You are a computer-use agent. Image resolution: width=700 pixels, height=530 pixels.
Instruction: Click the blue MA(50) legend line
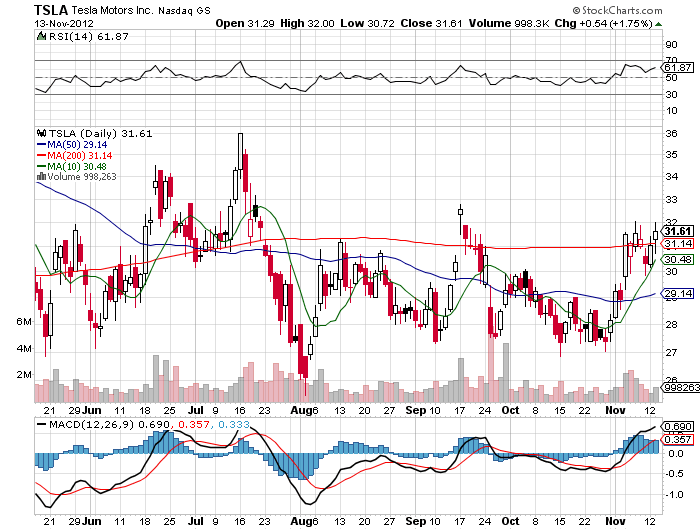pos(42,145)
